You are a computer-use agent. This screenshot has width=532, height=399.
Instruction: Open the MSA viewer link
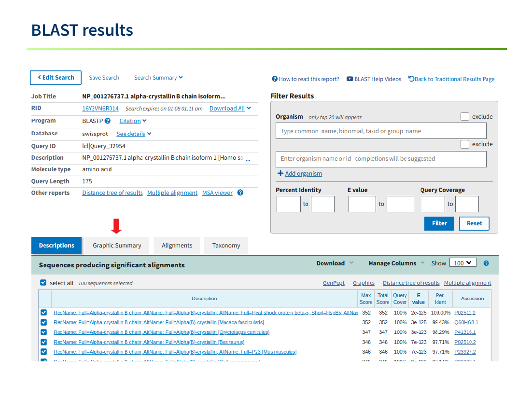pos(217,193)
